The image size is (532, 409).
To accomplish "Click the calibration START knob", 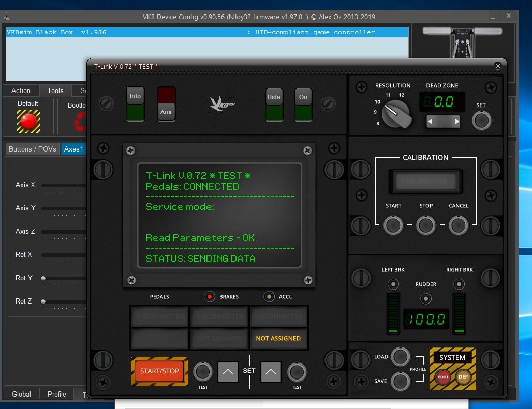I will pyautogui.click(x=393, y=225).
